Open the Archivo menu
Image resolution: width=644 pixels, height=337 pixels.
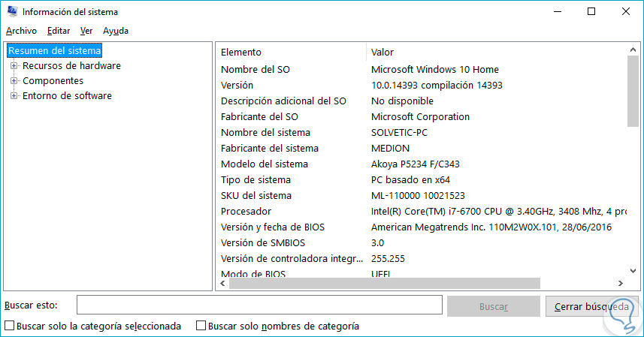pos(21,31)
